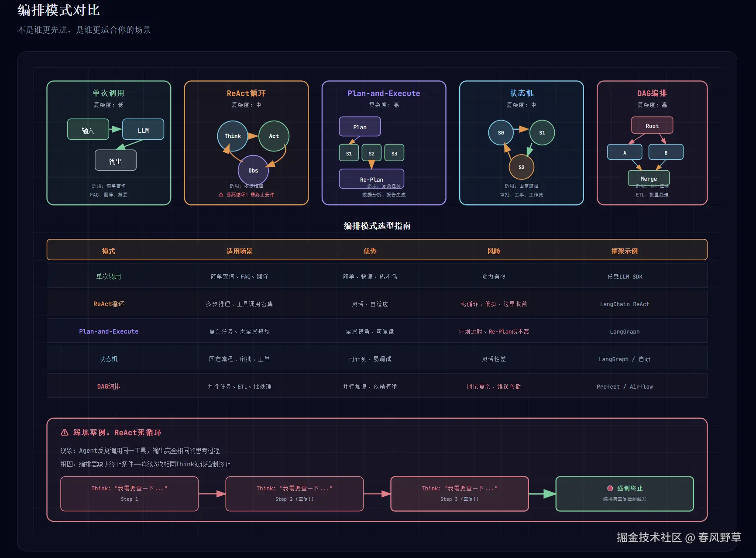Screen dimensions: 756x558
Task: Click the 多步推理、工具调用密集 cell
Action: click(x=239, y=304)
